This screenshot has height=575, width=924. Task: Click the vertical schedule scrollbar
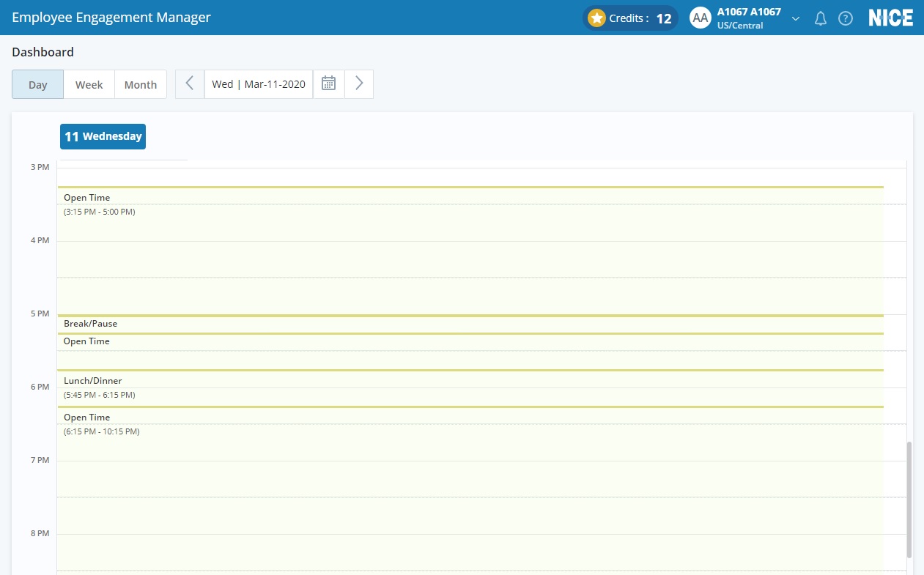909,498
